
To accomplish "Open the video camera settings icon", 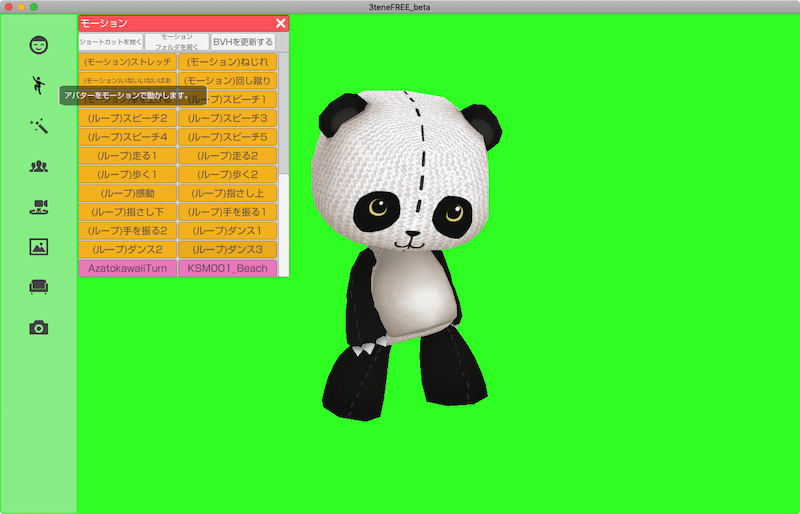I will click(39, 207).
